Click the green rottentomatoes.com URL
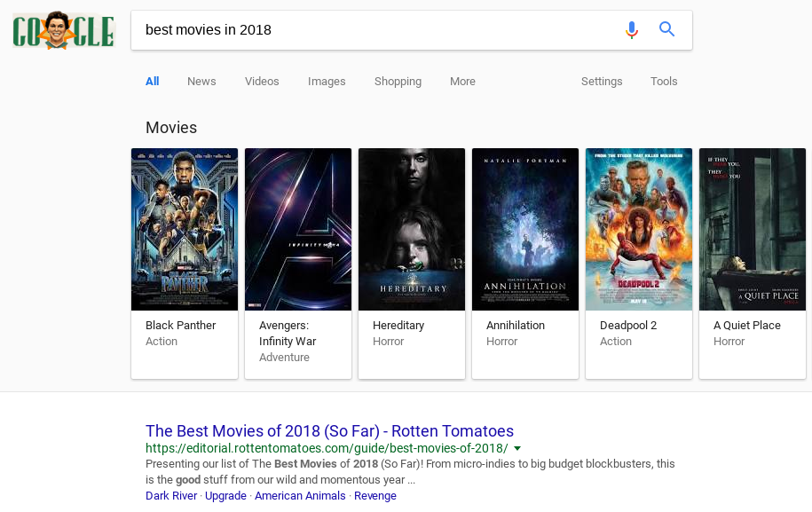 (327, 448)
